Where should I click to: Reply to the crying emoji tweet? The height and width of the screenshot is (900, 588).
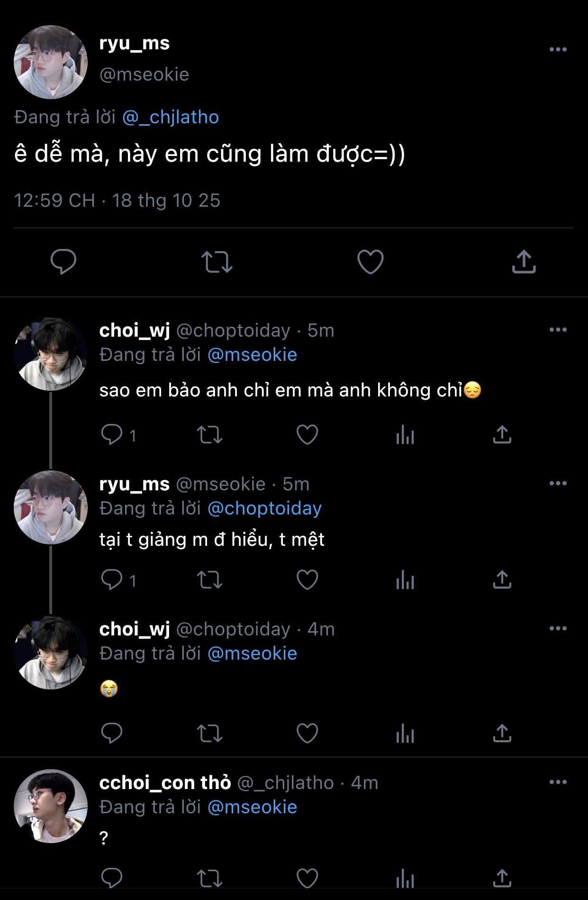(112, 734)
